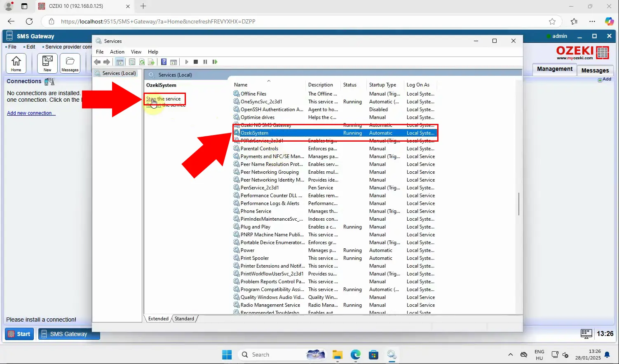619x364 pixels.
Task: Click the Stop Service square icon
Action: (196, 62)
